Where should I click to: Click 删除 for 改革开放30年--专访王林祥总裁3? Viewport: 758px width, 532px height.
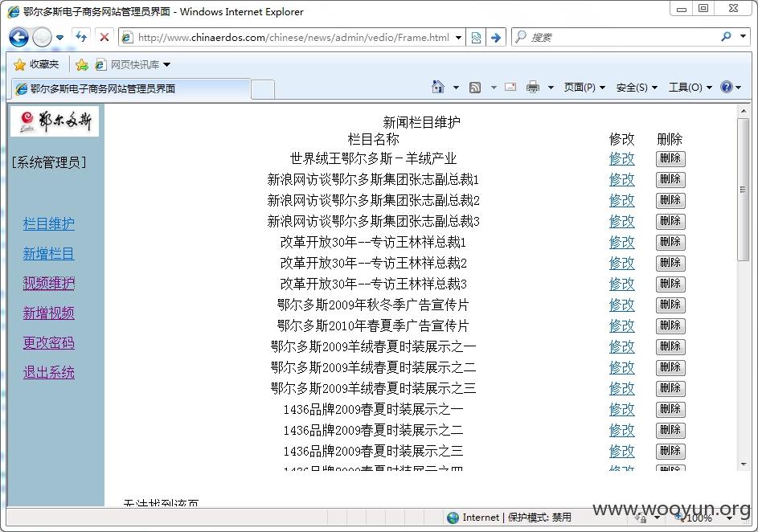670,284
